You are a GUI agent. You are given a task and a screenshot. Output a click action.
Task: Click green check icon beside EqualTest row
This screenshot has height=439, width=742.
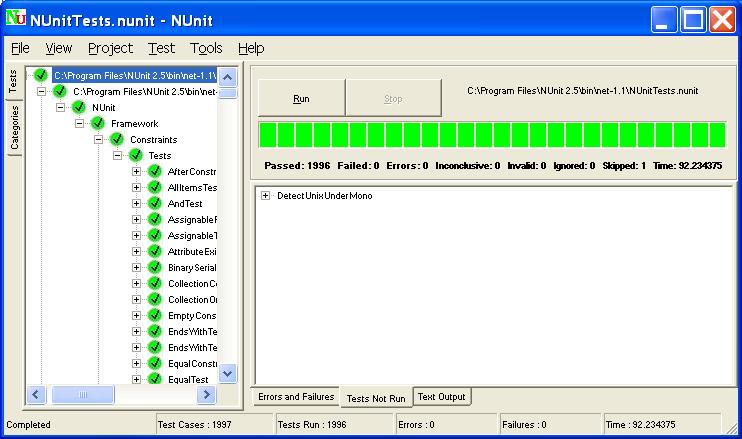pos(154,379)
